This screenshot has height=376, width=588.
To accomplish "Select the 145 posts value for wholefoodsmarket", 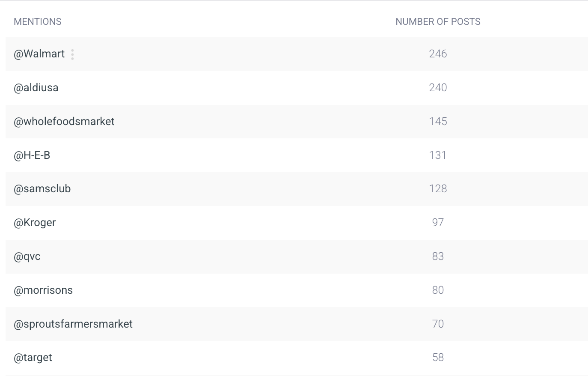I will (438, 122).
